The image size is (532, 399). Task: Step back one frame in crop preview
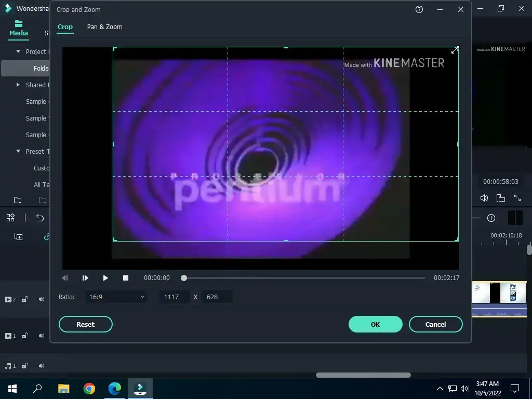click(65, 278)
